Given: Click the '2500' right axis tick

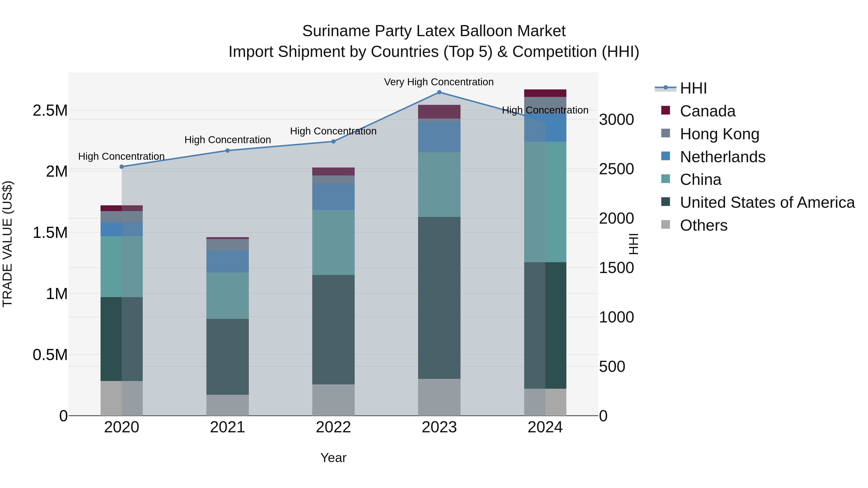Looking at the screenshot, I should pyautogui.click(x=617, y=169).
